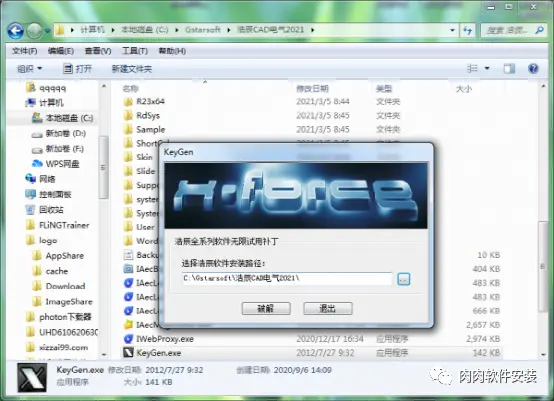
Task: Click the KeyGen.exe thumbnail in details pane
Action: [32, 377]
